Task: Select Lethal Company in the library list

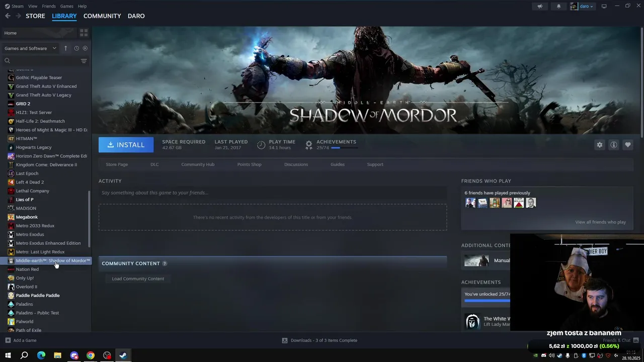Action: 33,191
